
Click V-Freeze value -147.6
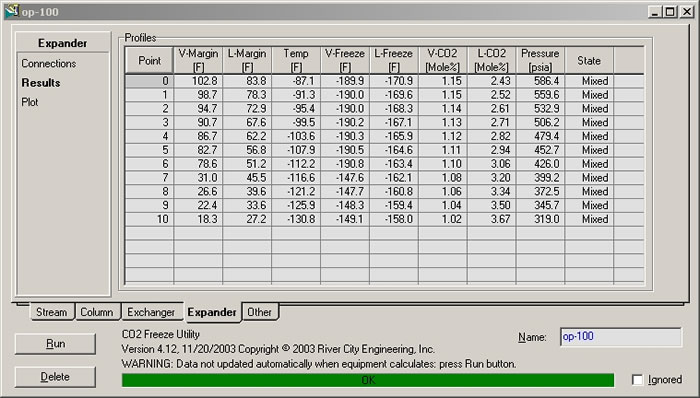pos(345,178)
